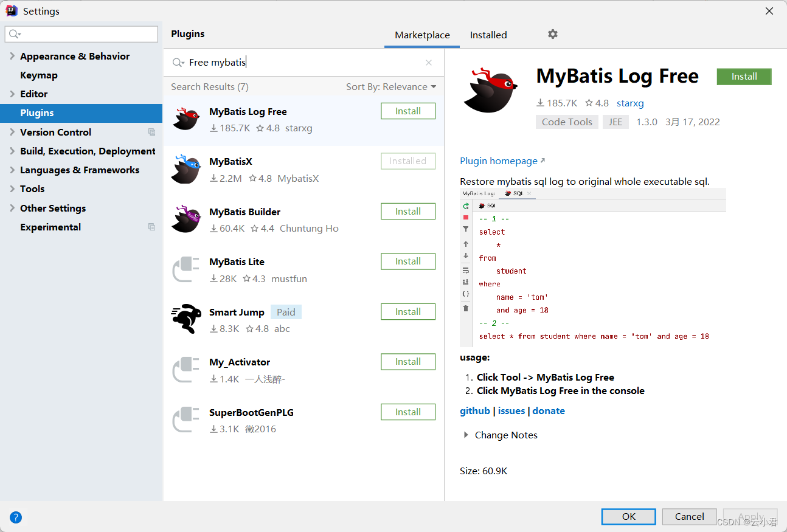Expand the Editor settings node

click(12, 94)
